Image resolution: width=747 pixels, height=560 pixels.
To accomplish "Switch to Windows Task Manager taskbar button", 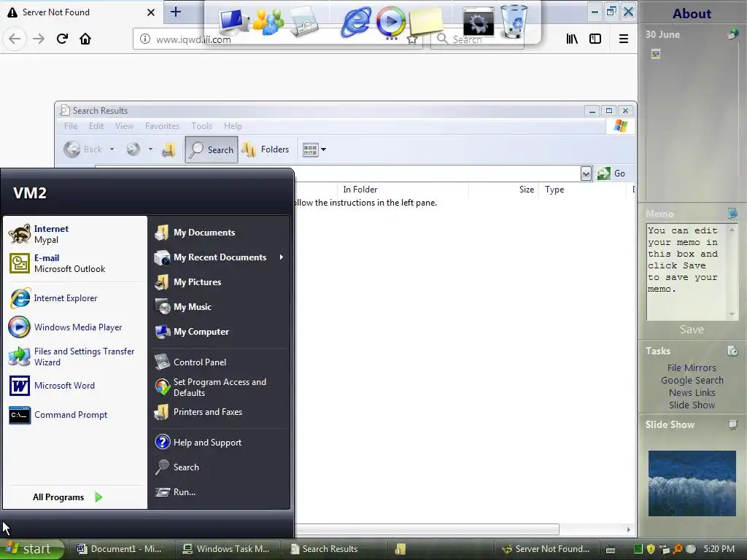I will tap(227, 549).
